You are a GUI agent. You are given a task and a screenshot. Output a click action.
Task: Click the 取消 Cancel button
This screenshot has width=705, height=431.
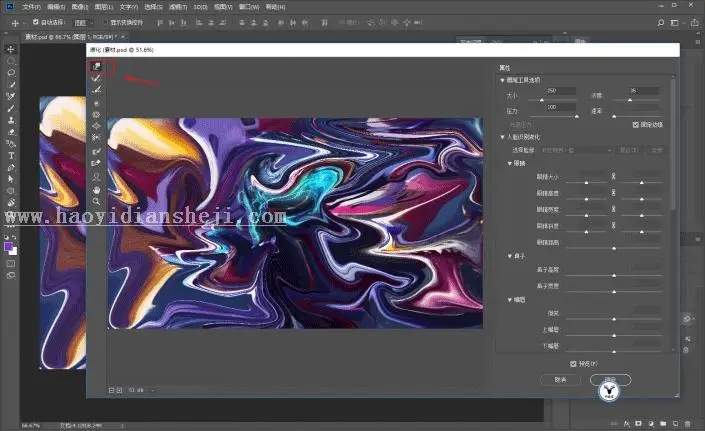[560, 380]
